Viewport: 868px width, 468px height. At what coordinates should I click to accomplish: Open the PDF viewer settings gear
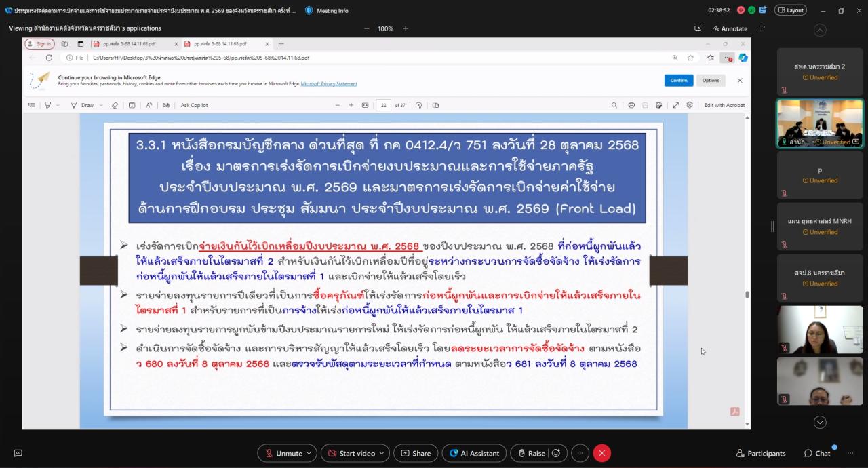tap(690, 105)
